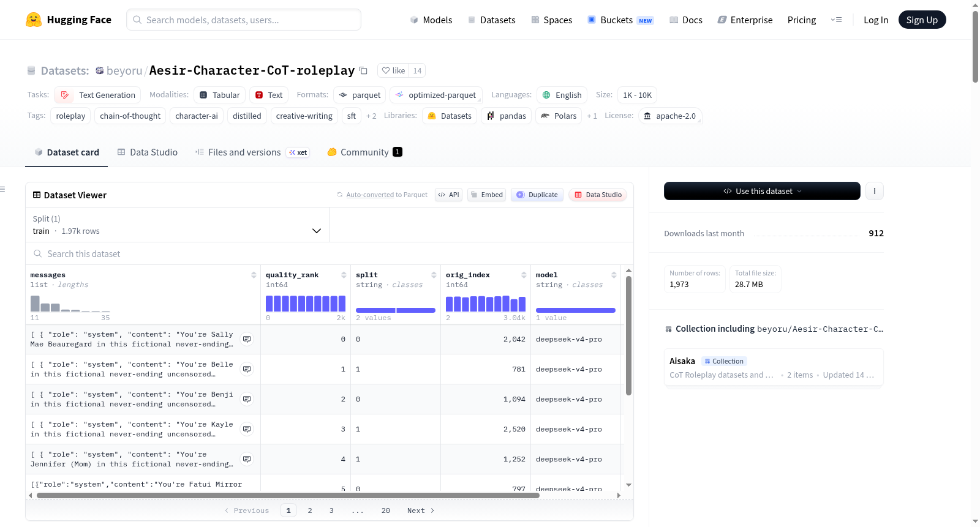Open the beyoru author page
The height and width of the screenshot is (527, 980).
[124, 71]
